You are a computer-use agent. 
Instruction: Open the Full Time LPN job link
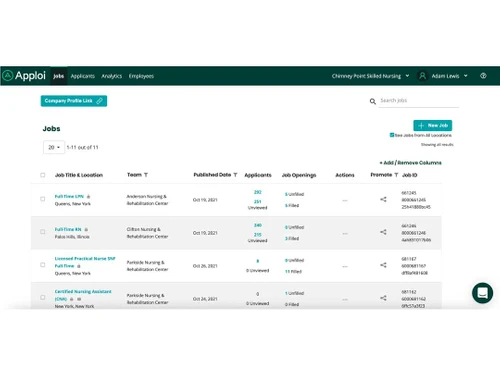click(69, 196)
